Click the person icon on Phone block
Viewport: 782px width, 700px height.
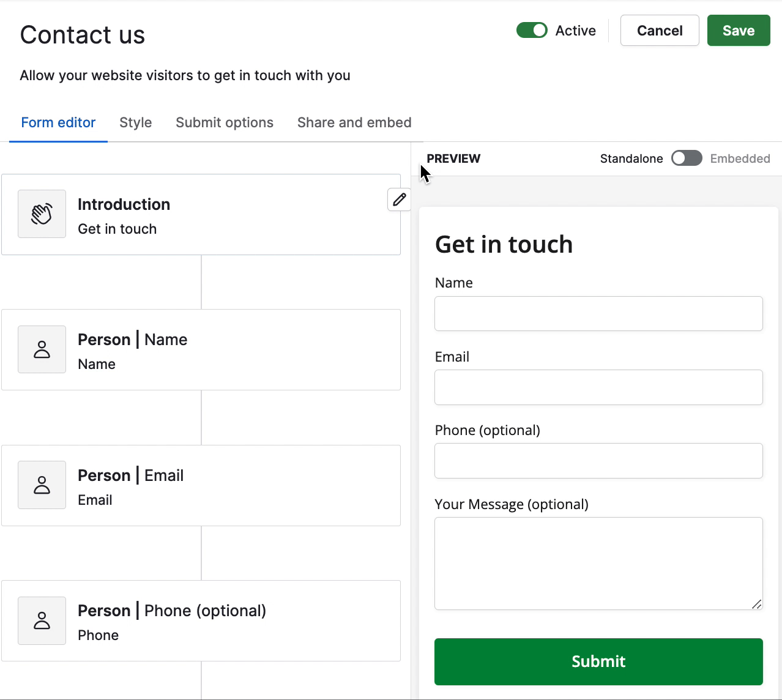coord(42,620)
